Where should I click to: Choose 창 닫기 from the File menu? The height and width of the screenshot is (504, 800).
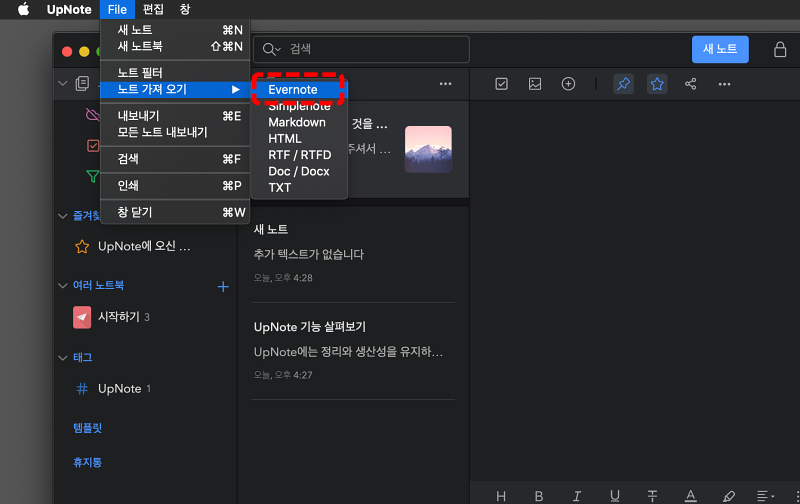coord(175,212)
